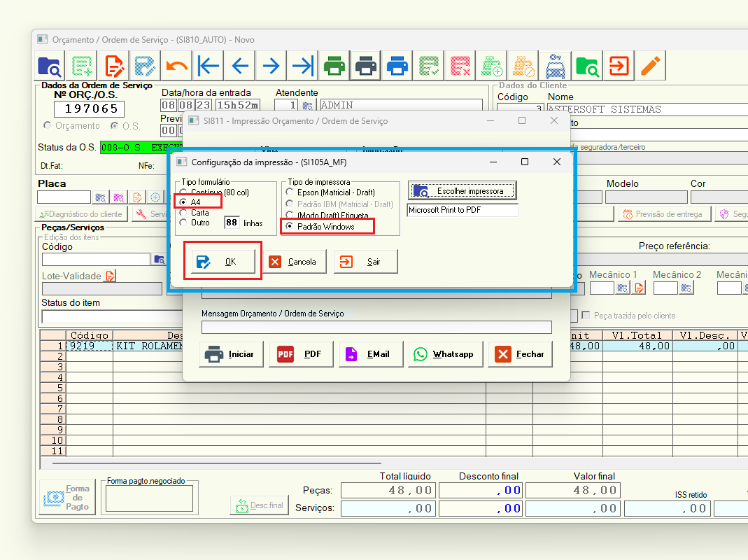Click Escolher impressora button
This screenshot has height=560, width=748.
(x=462, y=191)
